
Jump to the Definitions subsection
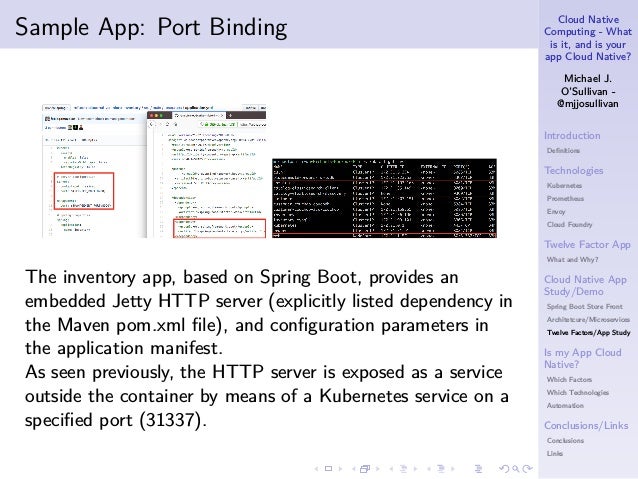coord(563,151)
